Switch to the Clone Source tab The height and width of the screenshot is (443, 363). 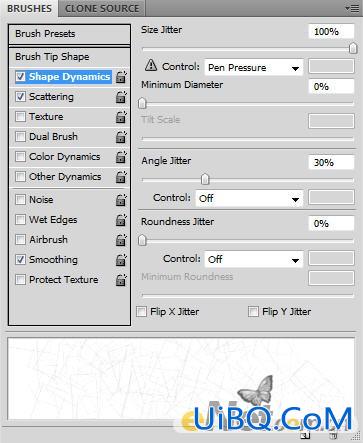(x=102, y=8)
